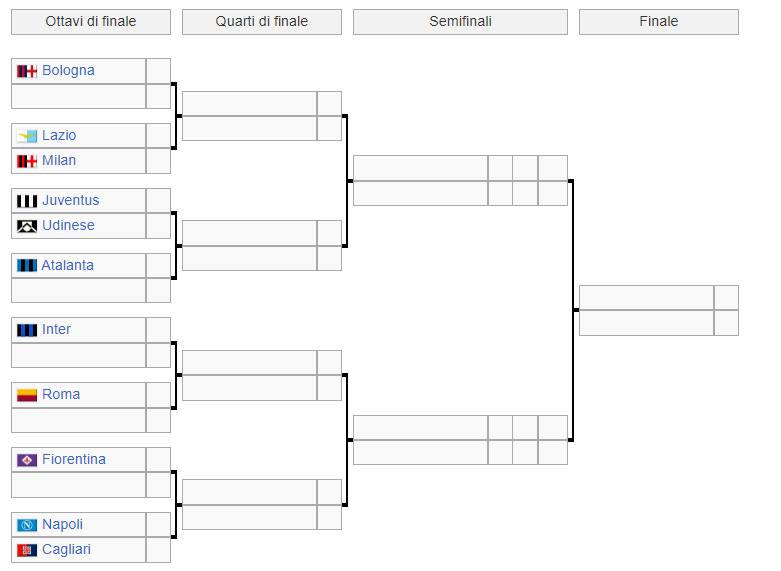
Task: Click the Roma team flag icon
Action: 27,395
